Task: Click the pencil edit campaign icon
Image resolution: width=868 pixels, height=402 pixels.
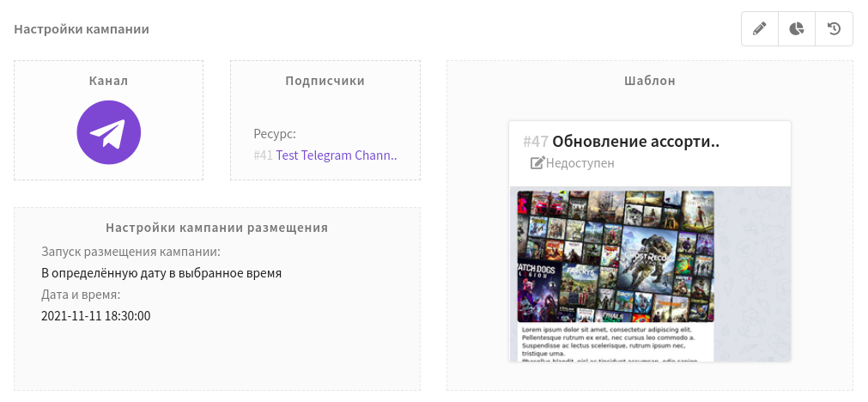Action: pos(760,28)
